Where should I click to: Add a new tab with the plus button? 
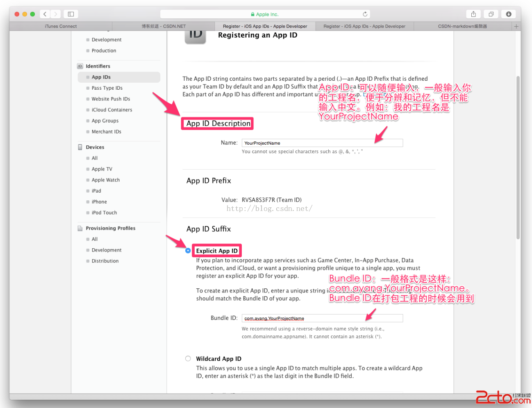click(x=516, y=26)
